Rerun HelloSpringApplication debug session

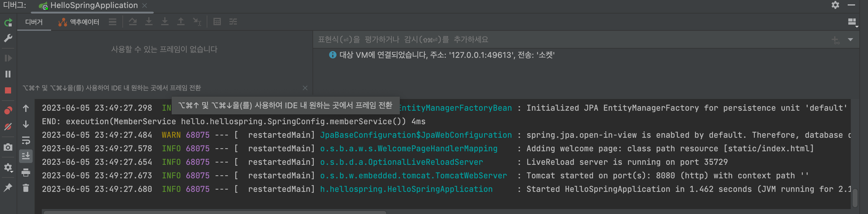click(x=8, y=22)
